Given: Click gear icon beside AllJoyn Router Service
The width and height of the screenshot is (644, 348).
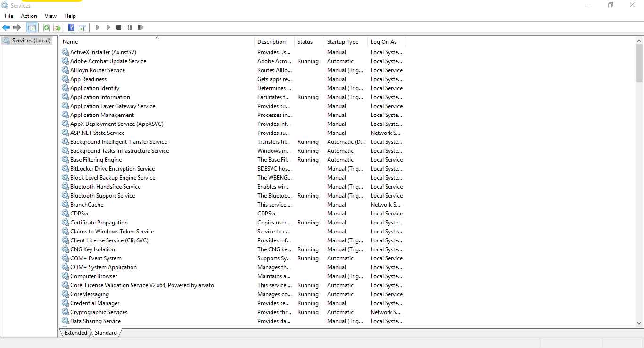Looking at the screenshot, I should 65,70.
